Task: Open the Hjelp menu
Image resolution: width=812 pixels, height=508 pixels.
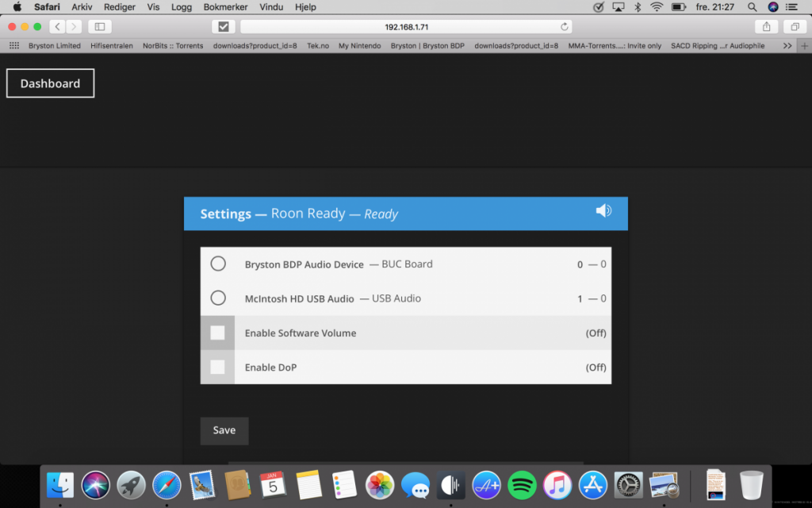Action: point(305,6)
